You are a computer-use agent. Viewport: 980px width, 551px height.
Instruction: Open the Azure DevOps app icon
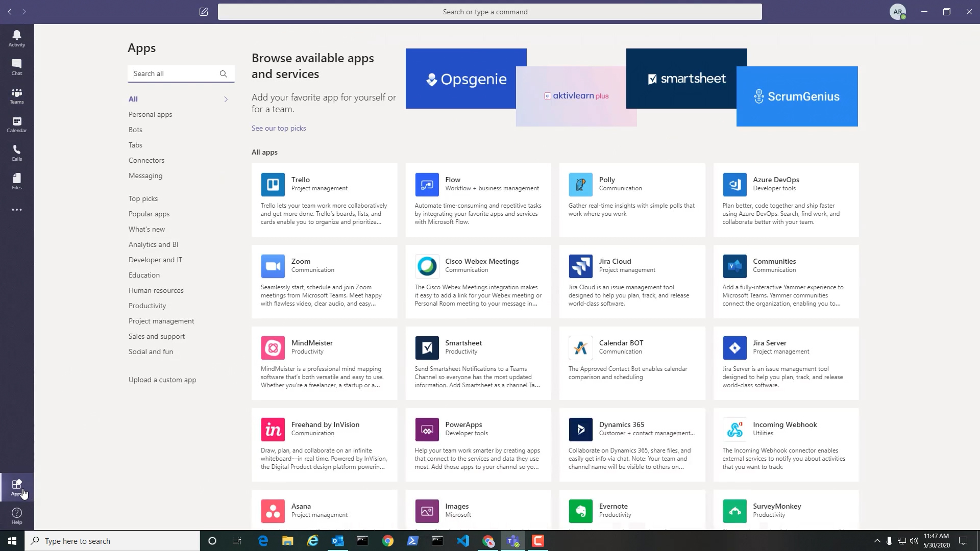734,184
